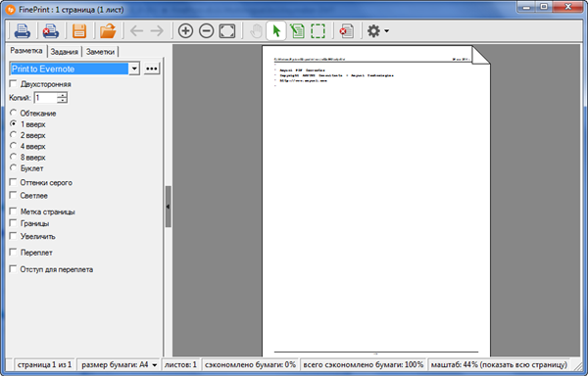Enable the Увеличить checkbox
The width and height of the screenshot is (588, 376).
[13, 236]
